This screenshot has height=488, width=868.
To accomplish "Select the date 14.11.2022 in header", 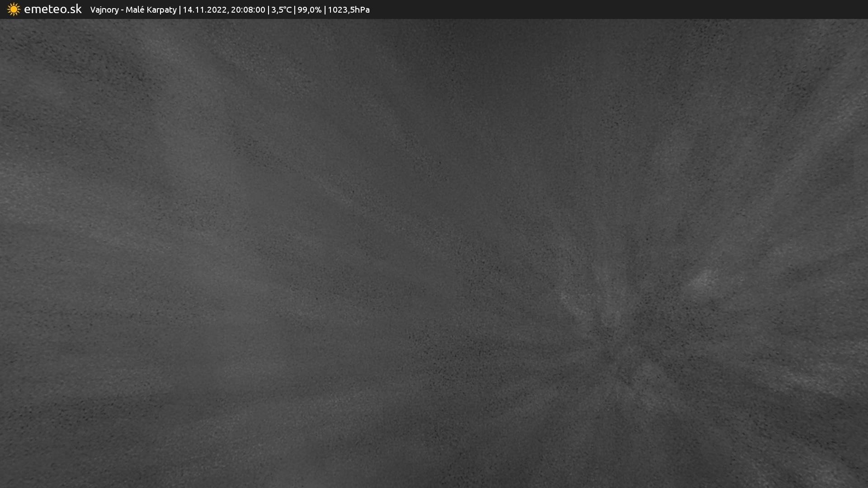I will point(204,10).
